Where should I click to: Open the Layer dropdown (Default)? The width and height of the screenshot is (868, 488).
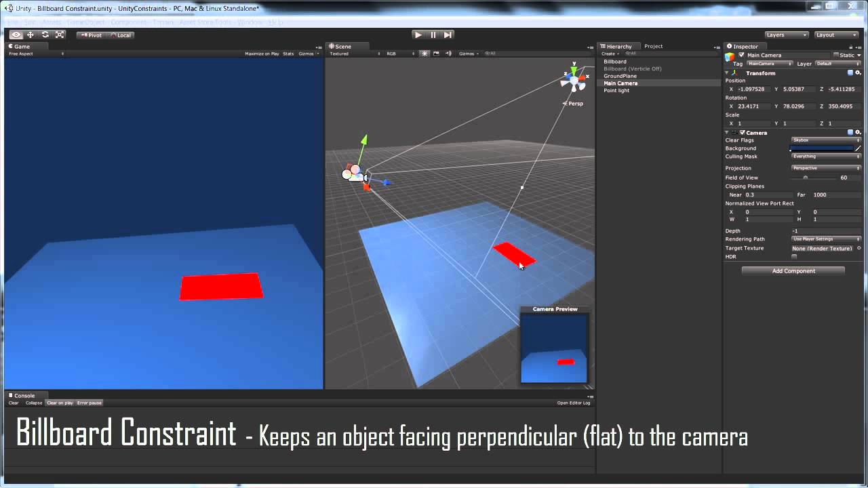[837, 64]
